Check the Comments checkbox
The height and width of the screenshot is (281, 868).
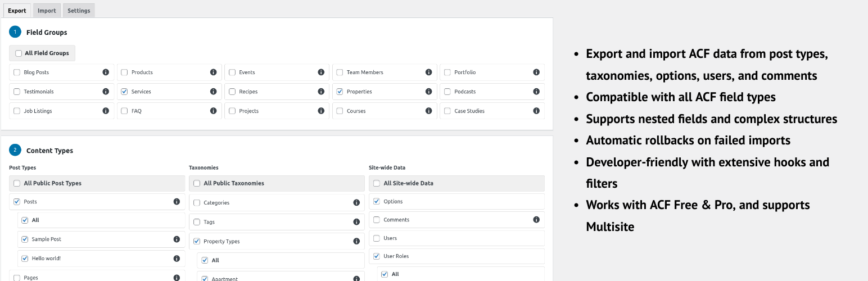pos(377,220)
